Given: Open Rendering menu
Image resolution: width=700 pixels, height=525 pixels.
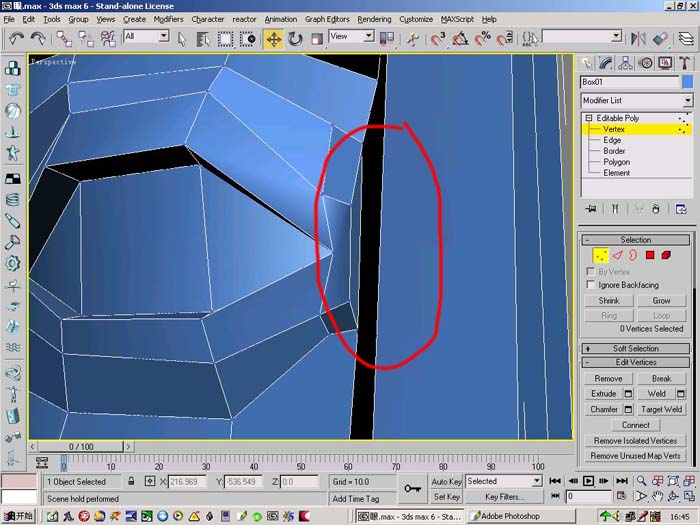Looking at the screenshot, I should click(x=374, y=19).
